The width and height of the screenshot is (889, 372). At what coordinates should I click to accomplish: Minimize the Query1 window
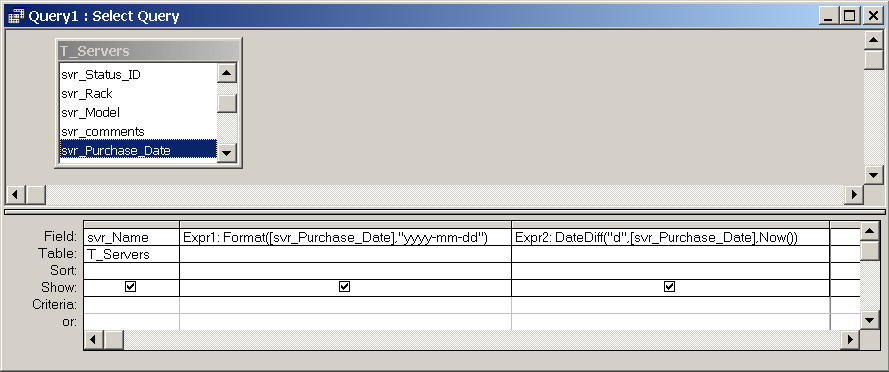pyautogui.click(x=828, y=16)
